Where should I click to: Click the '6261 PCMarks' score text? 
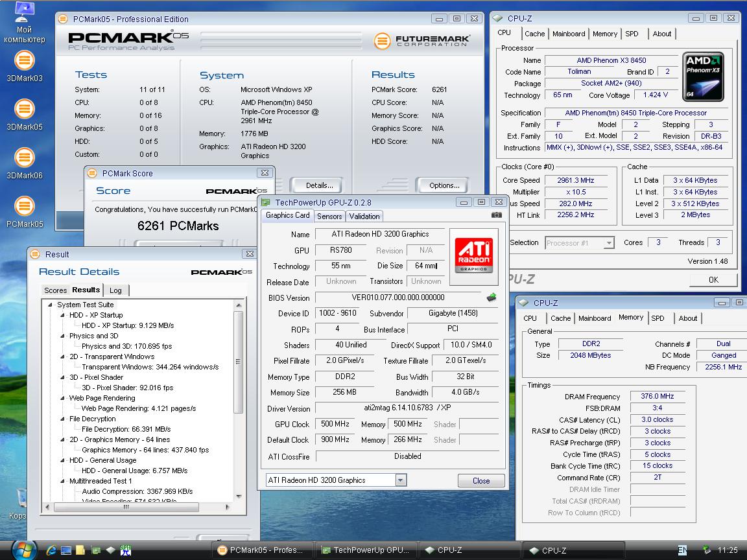(178, 226)
